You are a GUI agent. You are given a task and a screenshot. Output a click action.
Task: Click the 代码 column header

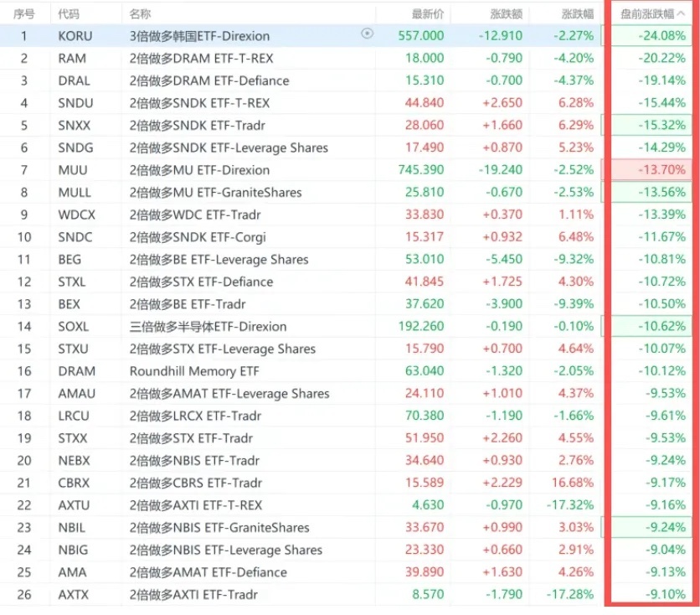coord(69,14)
